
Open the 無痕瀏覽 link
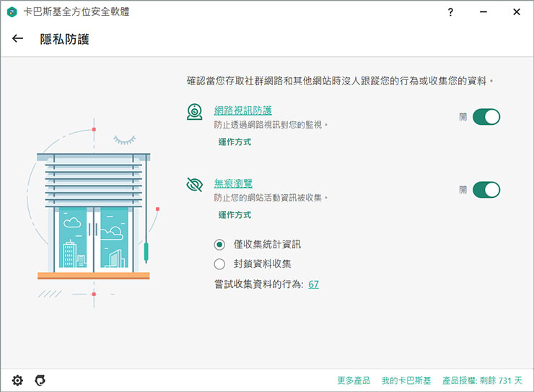coord(233,183)
